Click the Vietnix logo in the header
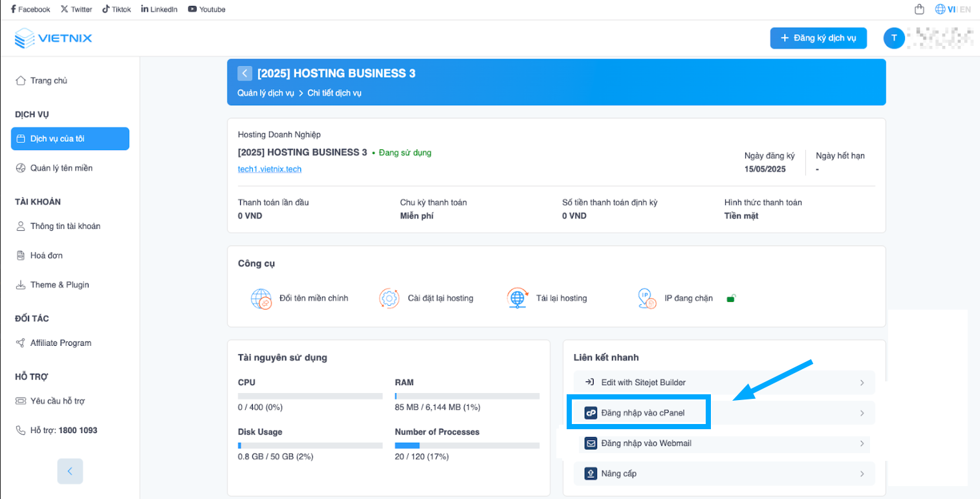The height and width of the screenshot is (499, 980). pyautogui.click(x=52, y=37)
